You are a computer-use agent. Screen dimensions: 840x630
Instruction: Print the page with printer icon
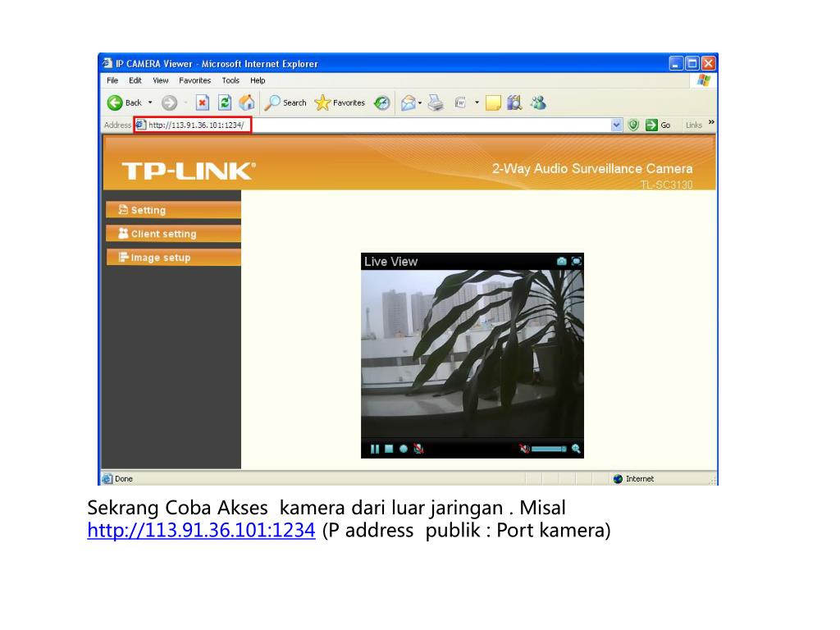click(x=436, y=103)
